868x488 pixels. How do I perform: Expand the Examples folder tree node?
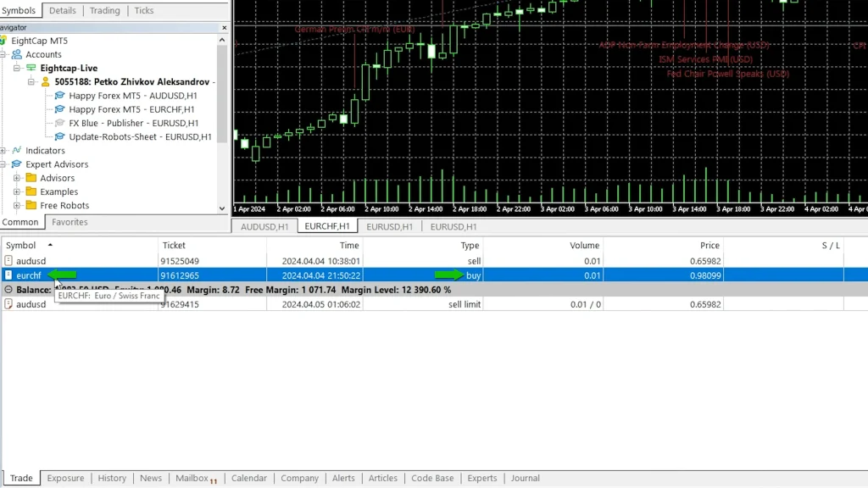pyautogui.click(x=17, y=191)
